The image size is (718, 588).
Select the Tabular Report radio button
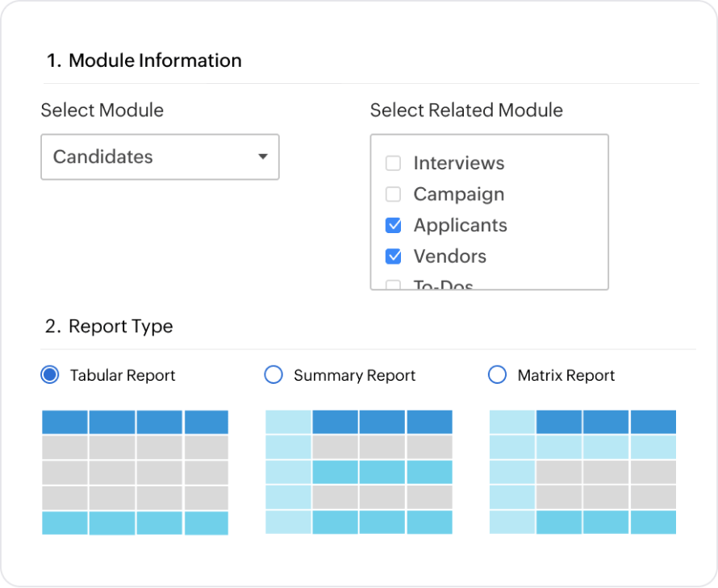coord(50,375)
